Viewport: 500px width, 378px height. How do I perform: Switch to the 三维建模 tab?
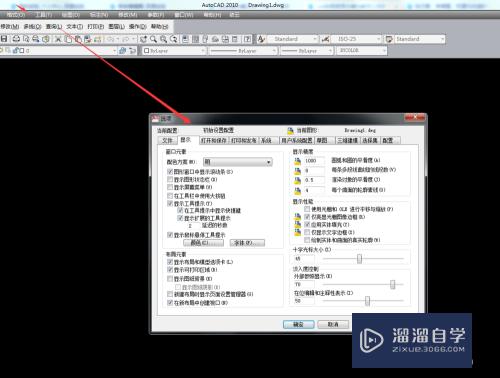pos(347,140)
